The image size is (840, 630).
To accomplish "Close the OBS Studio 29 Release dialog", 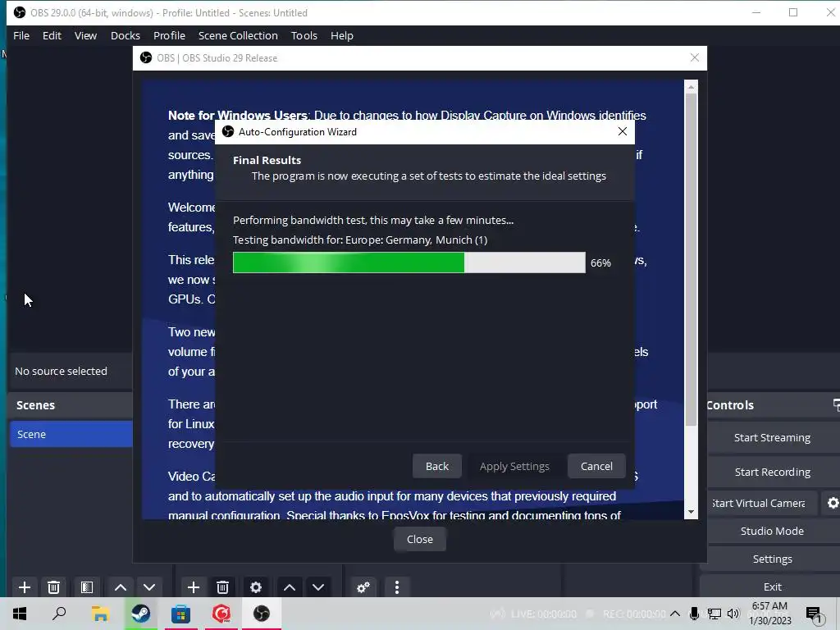I will (420, 540).
